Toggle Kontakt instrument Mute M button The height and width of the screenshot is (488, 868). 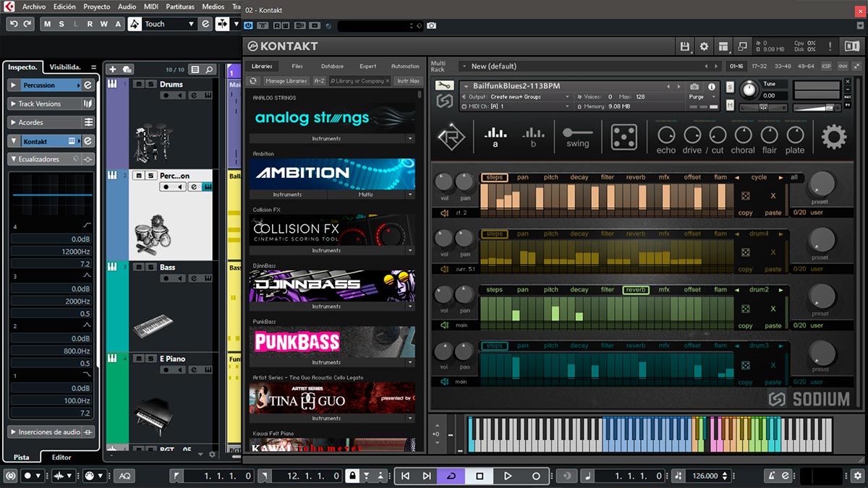tap(730, 106)
